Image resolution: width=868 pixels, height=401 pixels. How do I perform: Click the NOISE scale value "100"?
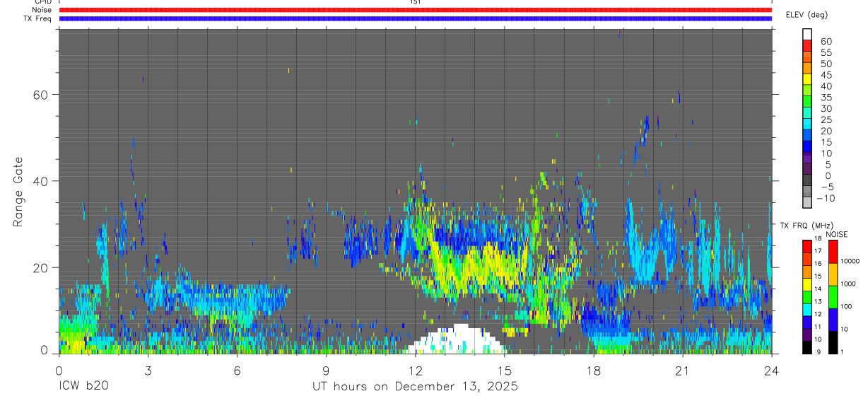[847, 306]
